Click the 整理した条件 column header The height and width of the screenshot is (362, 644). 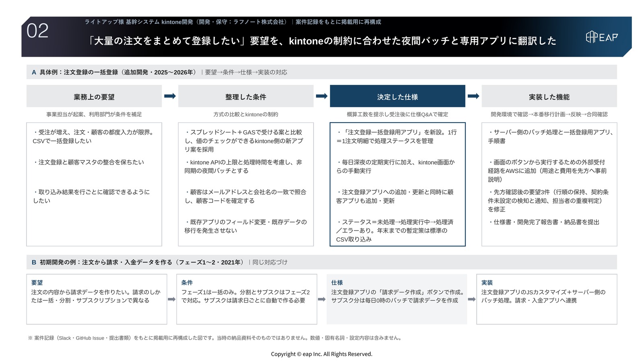click(246, 97)
